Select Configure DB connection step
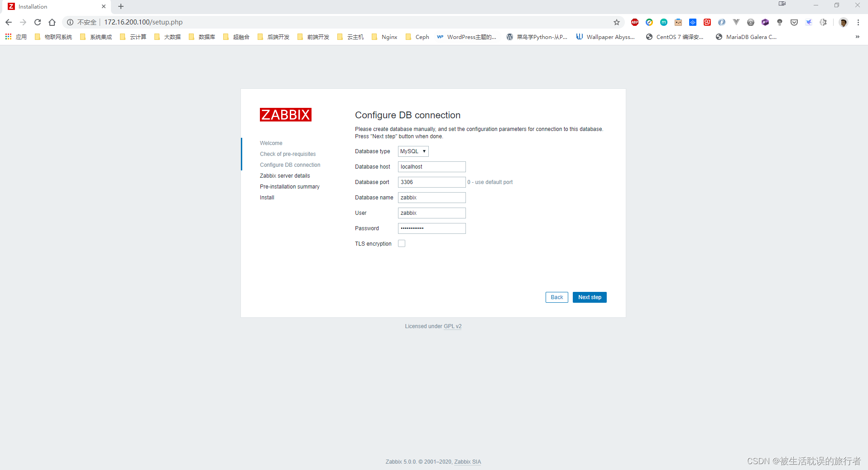Viewport: 868px width, 470px height. [x=290, y=165]
